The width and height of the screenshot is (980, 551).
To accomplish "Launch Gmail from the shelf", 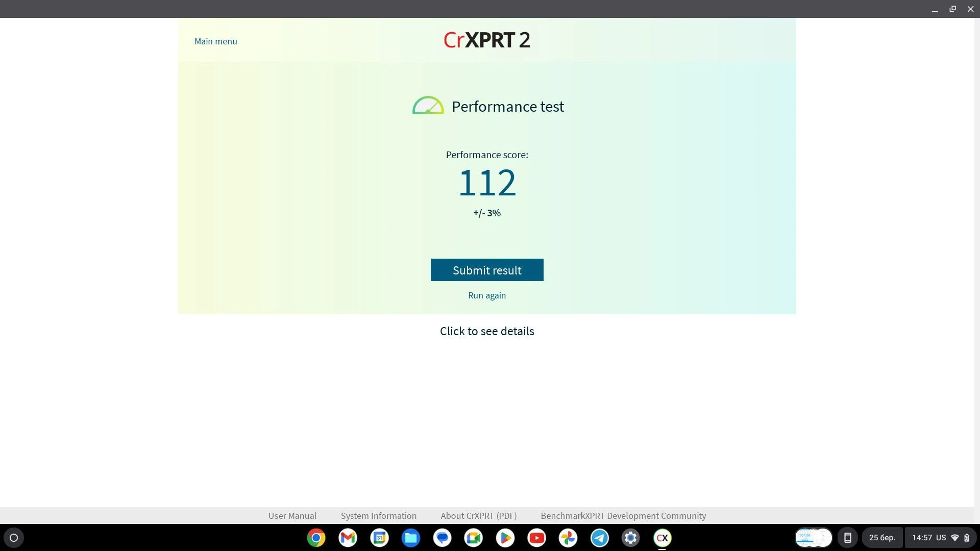I will point(348,538).
